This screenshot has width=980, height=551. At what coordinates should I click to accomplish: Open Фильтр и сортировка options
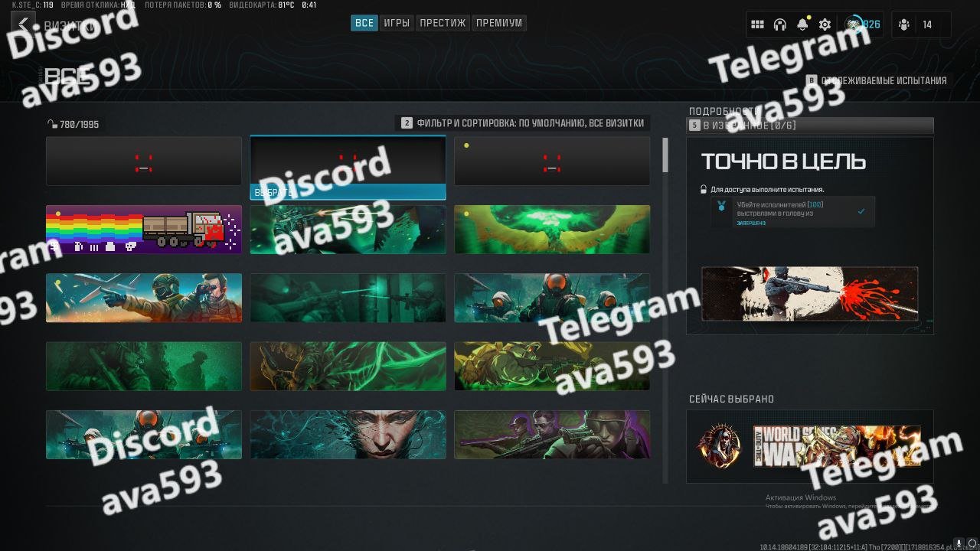[x=523, y=122]
